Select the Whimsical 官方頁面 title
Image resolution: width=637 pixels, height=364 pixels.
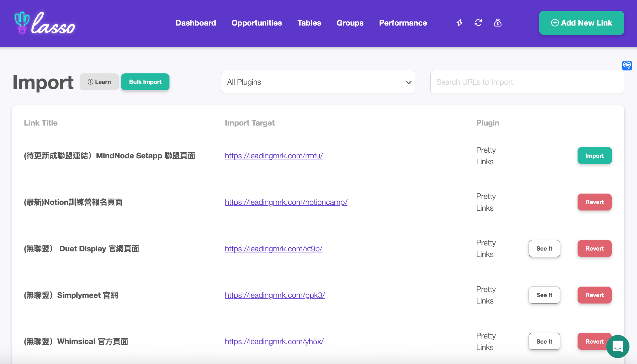click(x=76, y=341)
